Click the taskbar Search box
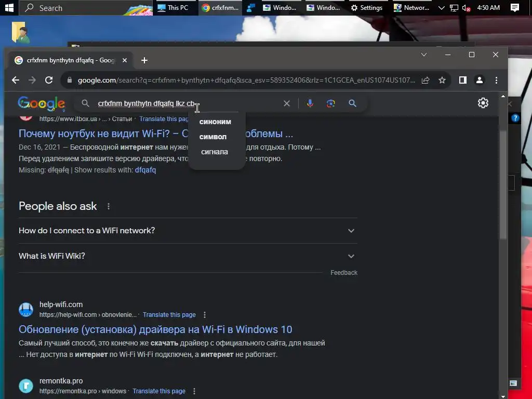532x399 pixels. [x=86, y=7]
